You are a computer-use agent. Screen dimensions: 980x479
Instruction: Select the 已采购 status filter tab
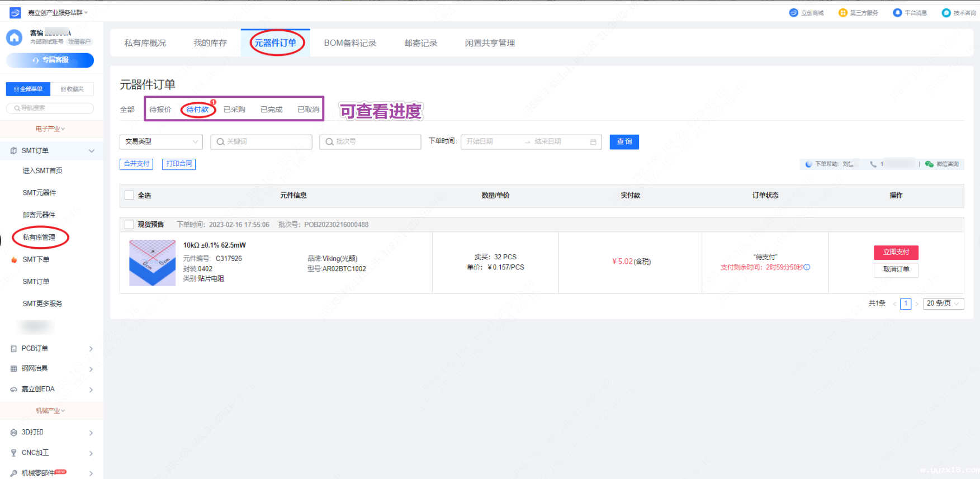coord(234,110)
